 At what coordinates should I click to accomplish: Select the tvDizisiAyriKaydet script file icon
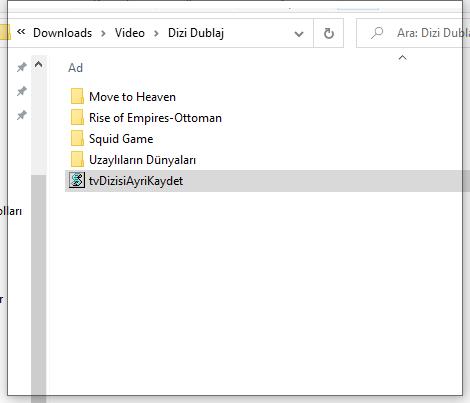click(x=77, y=181)
